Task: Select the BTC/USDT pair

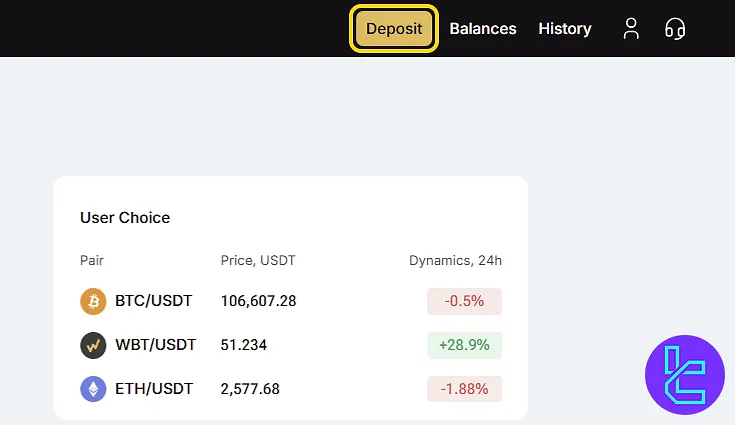Action: 154,301
